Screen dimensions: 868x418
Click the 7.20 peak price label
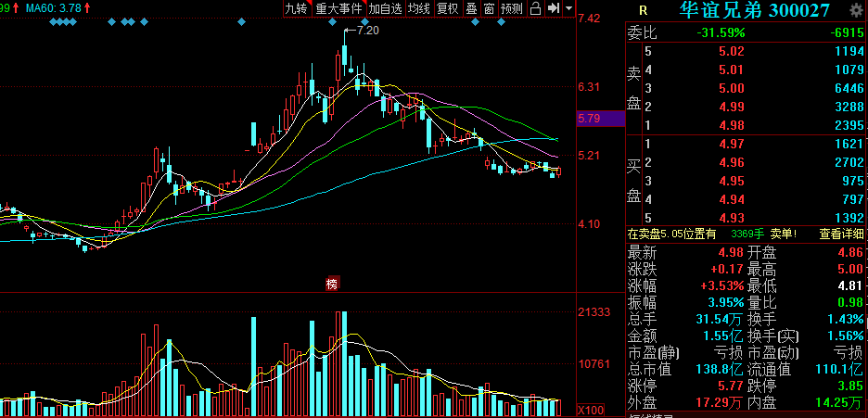coord(368,31)
